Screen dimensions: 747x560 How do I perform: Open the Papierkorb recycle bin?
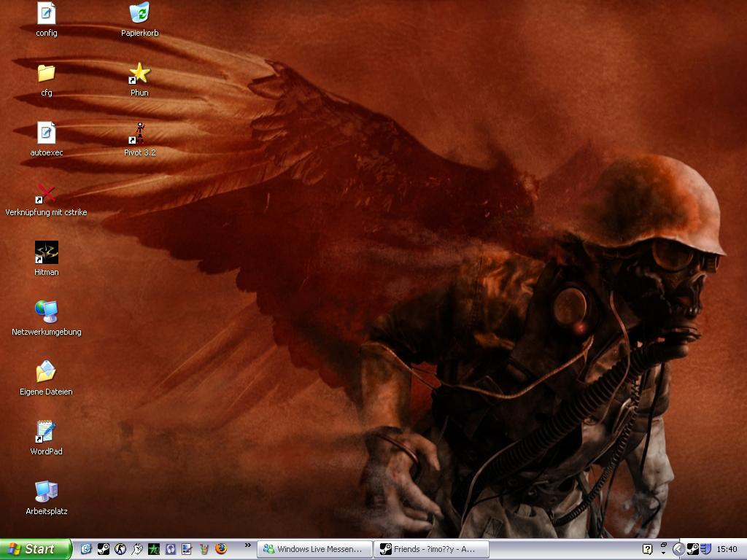tap(139, 20)
